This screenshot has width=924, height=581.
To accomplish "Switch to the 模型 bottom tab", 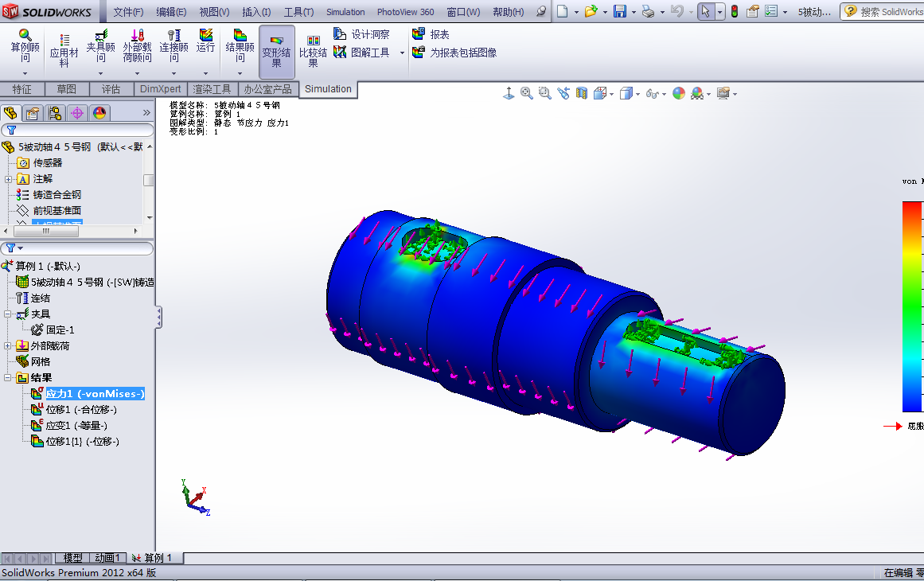I will point(73,557).
